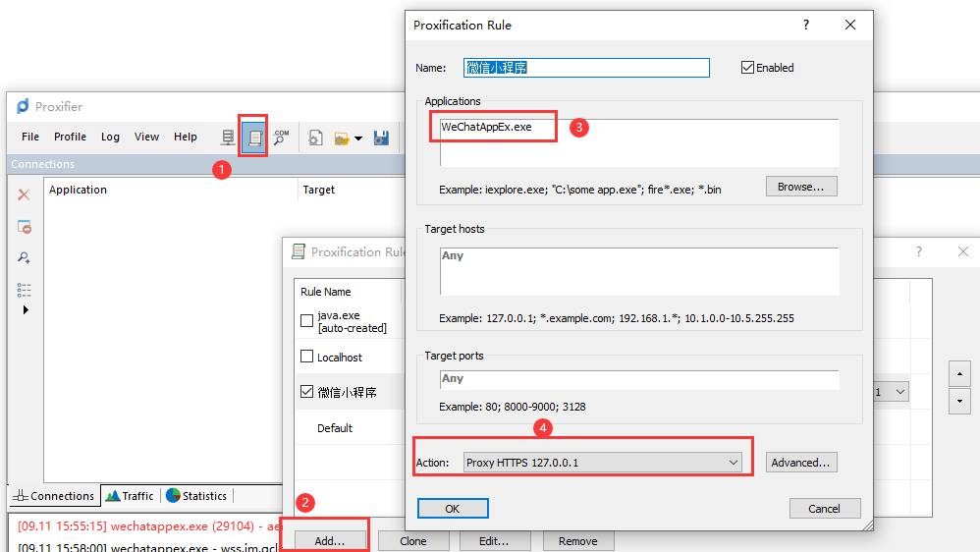Click the red X sidebar icon
The width and height of the screenshot is (980, 552).
(24, 195)
